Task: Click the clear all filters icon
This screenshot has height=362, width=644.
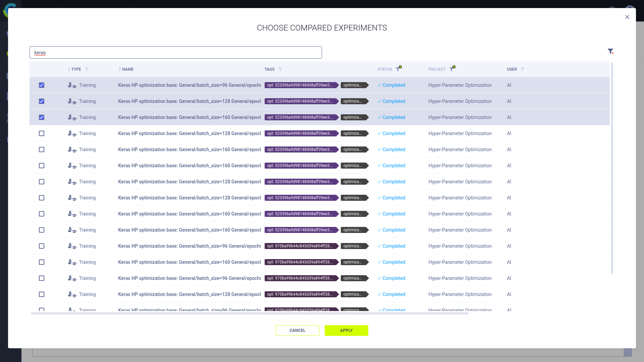Action: (x=610, y=51)
